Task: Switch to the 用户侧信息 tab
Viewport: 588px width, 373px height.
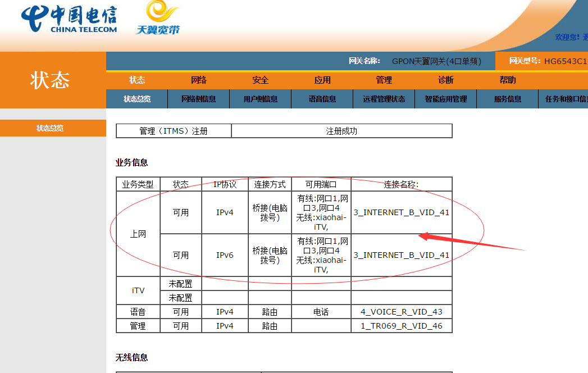Action: 260,98
